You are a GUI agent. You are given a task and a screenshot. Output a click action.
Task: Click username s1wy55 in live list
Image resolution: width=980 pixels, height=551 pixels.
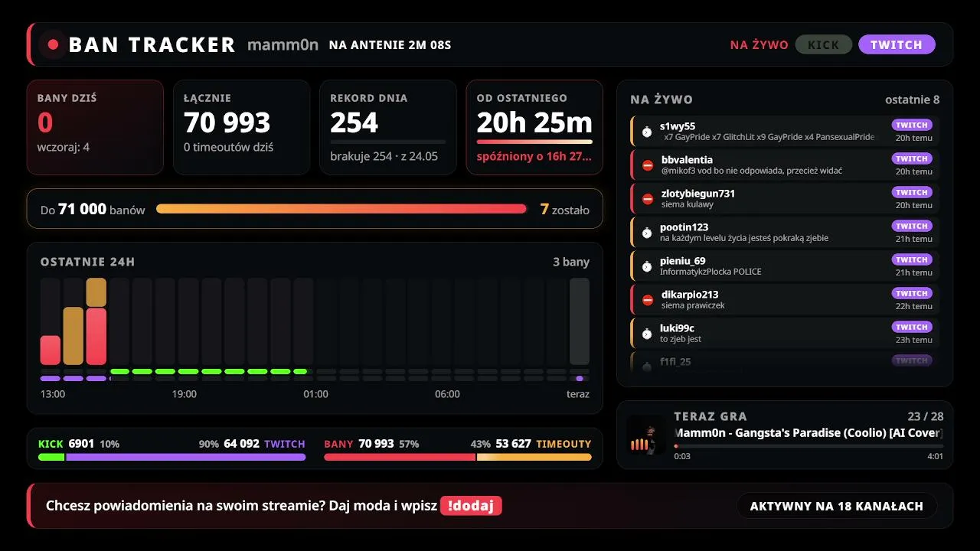[x=678, y=126]
